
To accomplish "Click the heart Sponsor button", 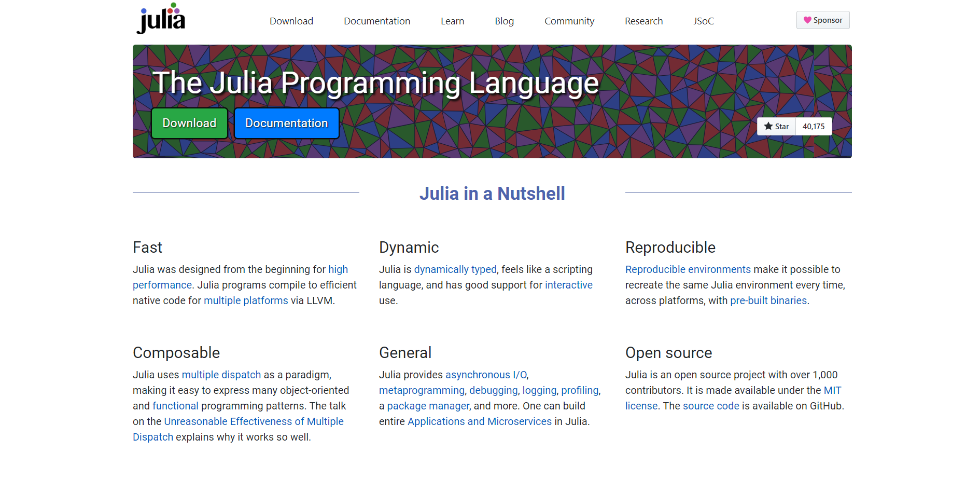I will [823, 20].
